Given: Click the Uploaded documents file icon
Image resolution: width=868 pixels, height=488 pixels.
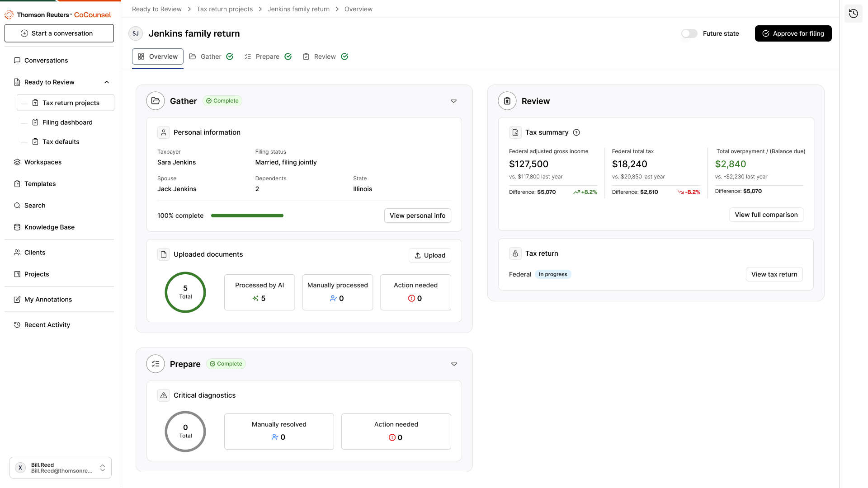Looking at the screenshot, I should tap(164, 254).
